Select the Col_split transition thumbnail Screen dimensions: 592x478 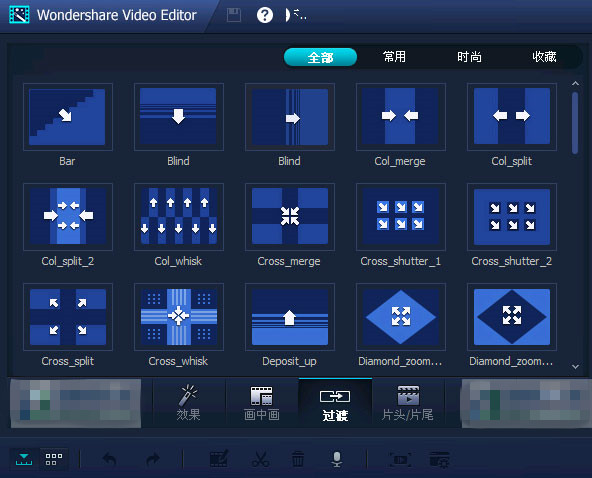512,117
